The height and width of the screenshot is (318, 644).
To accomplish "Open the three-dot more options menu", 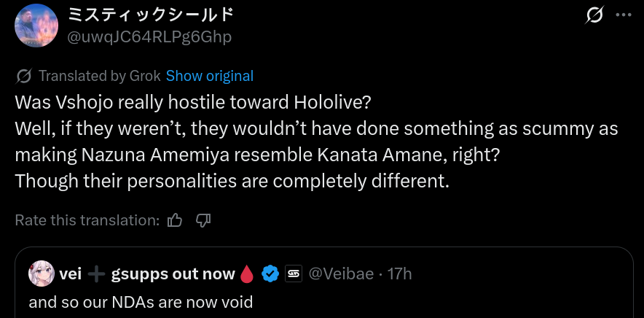I will point(624,15).
